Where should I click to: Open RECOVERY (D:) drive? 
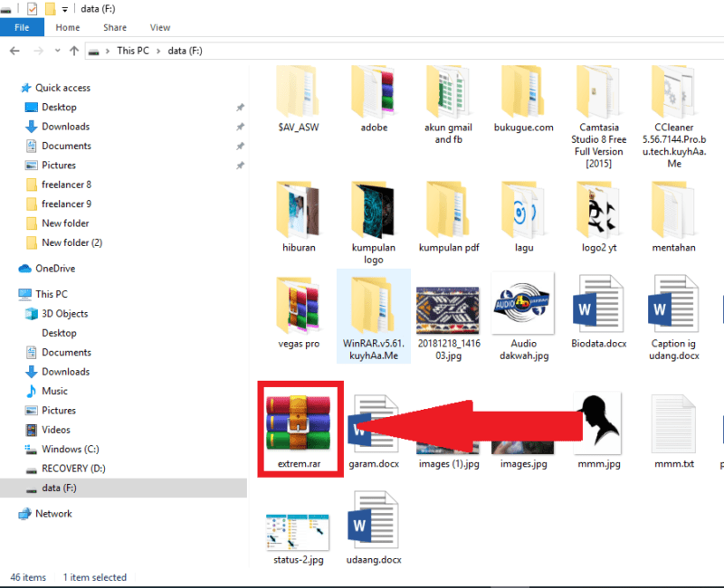click(73, 469)
